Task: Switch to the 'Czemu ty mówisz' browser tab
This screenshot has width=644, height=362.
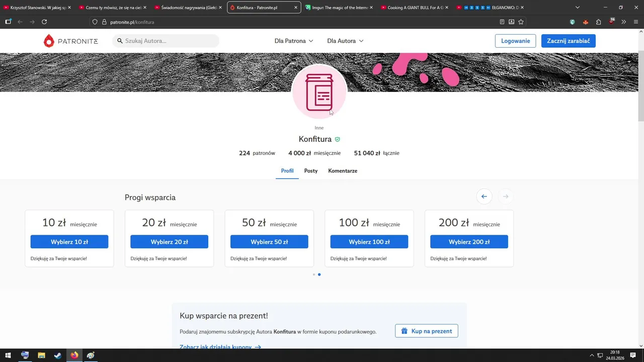Action: (x=112, y=8)
